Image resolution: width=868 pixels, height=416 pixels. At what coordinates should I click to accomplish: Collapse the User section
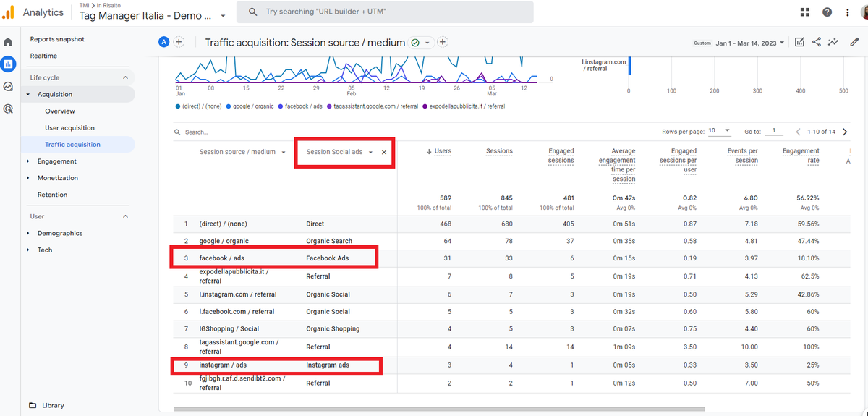click(x=125, y=216)
